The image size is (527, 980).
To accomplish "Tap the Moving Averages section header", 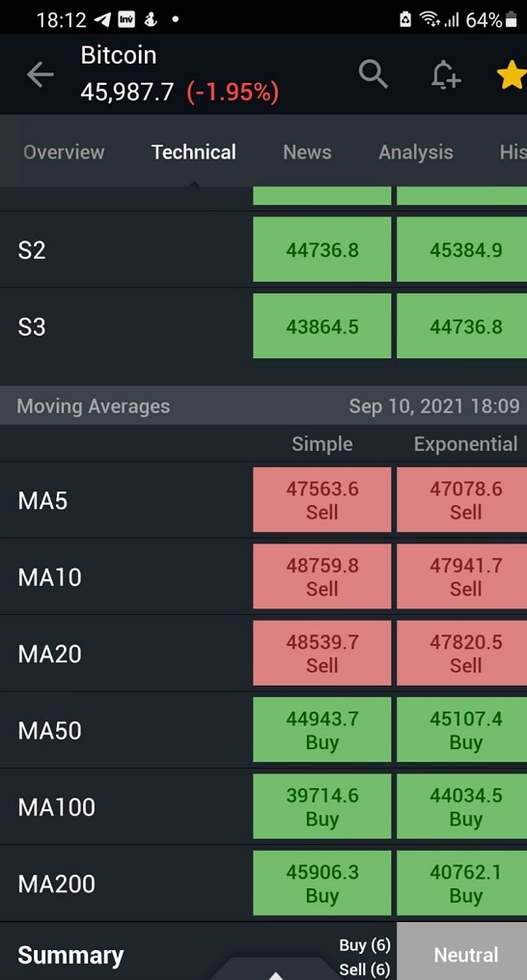I will (x=263, y=406).
